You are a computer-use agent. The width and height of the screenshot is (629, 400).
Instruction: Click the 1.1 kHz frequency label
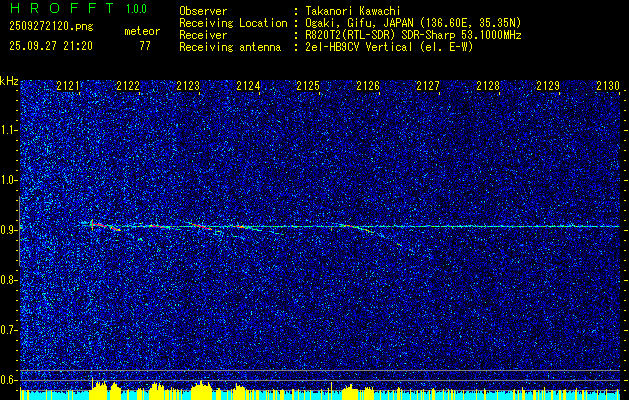coord(9,131)
